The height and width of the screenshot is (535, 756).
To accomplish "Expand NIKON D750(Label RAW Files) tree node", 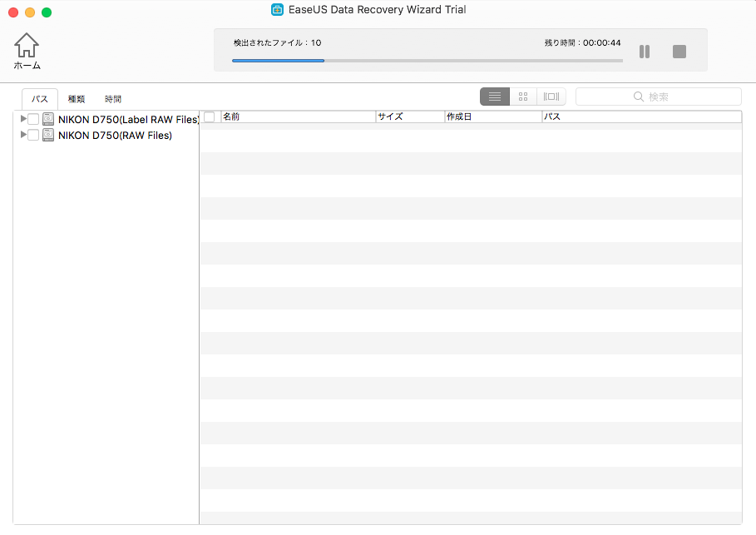I will (x=22, y=119).
